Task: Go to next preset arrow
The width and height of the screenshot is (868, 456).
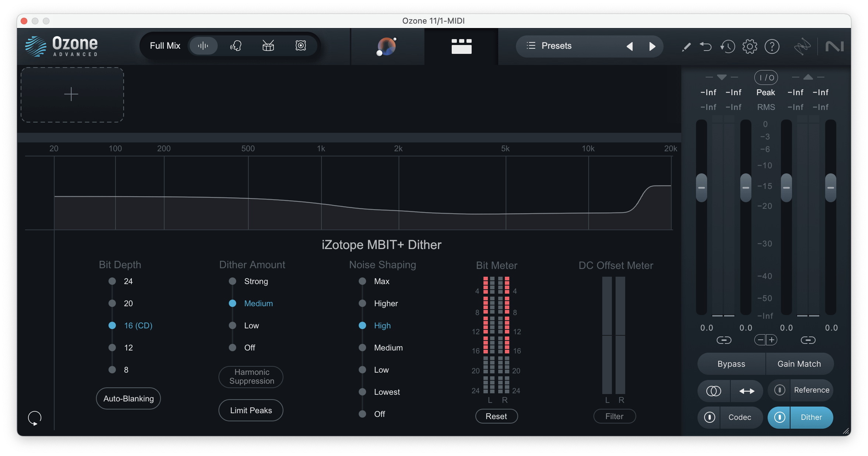Action: pyautogui.click(x=652, y=46)
